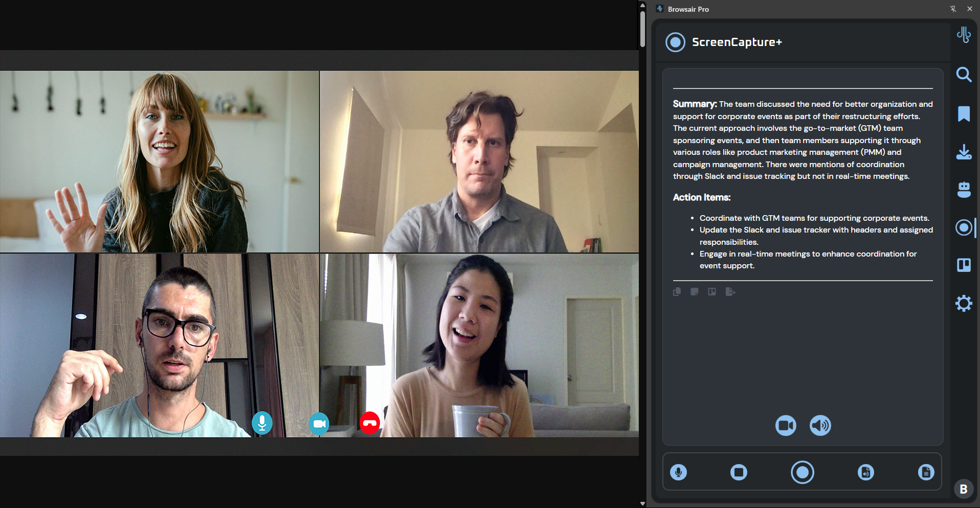This screenshot has height=508, width=980.
Task: Turn off the camera in the call
Action: click(319, 424)
